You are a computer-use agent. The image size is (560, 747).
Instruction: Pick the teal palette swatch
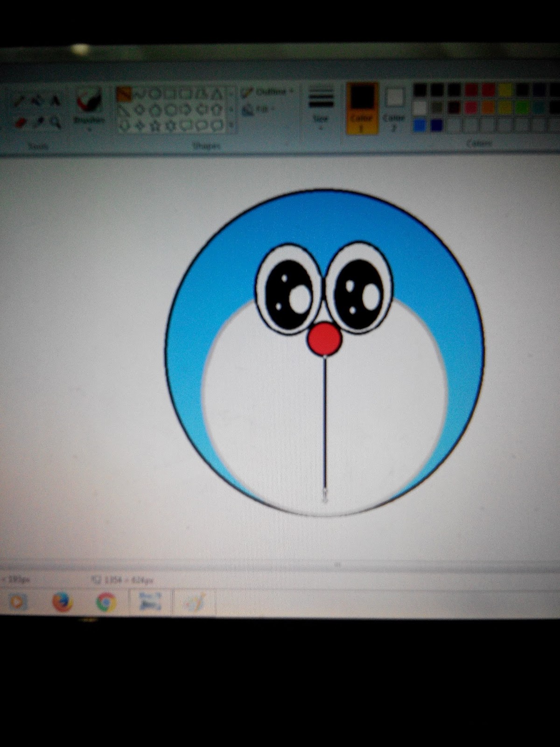pos(539,107)
